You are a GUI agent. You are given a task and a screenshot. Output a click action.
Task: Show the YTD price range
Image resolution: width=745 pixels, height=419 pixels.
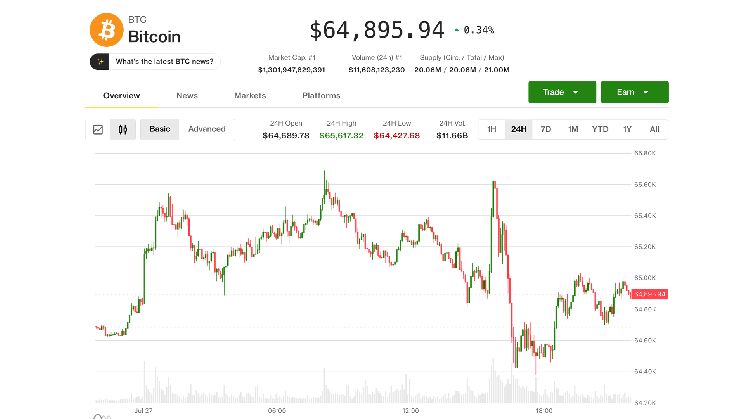tap(600, 129)
